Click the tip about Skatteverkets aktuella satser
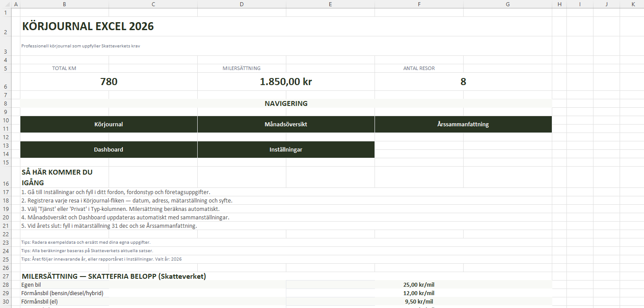644x308 pixels. [x=87, y=250]
